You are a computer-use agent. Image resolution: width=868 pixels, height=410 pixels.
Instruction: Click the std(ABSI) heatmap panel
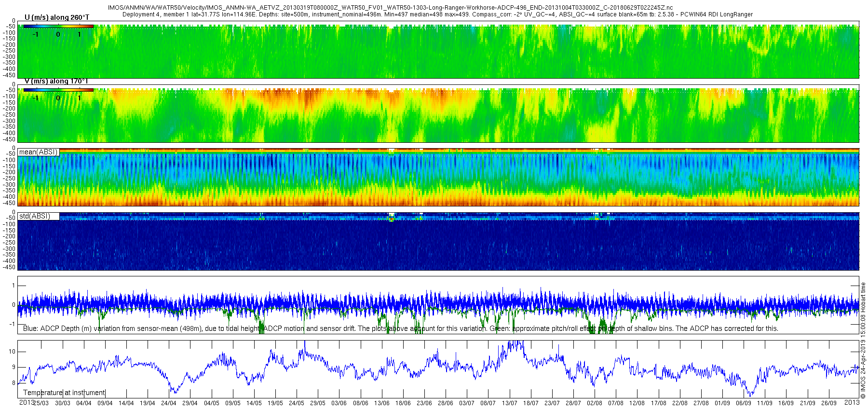tap(438, 241)
